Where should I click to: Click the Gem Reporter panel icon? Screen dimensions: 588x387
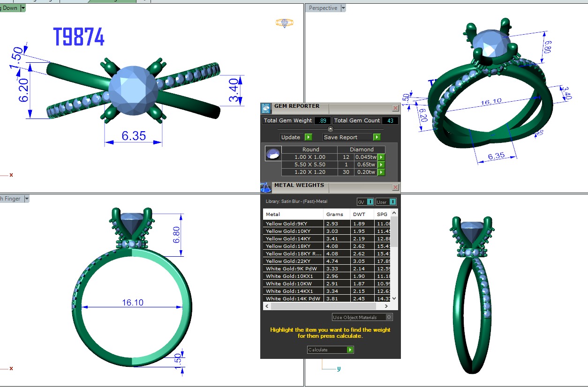pyautogui.click(x=266, y=108)
